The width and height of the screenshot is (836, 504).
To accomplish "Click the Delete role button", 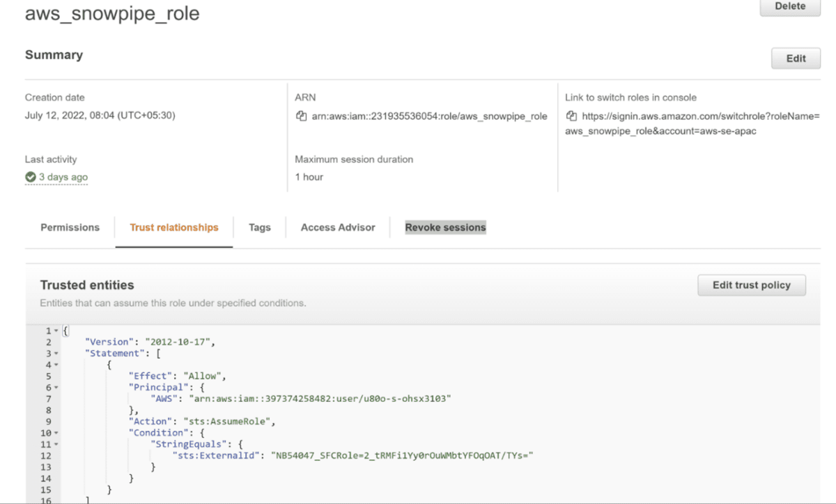I will 789,6.
